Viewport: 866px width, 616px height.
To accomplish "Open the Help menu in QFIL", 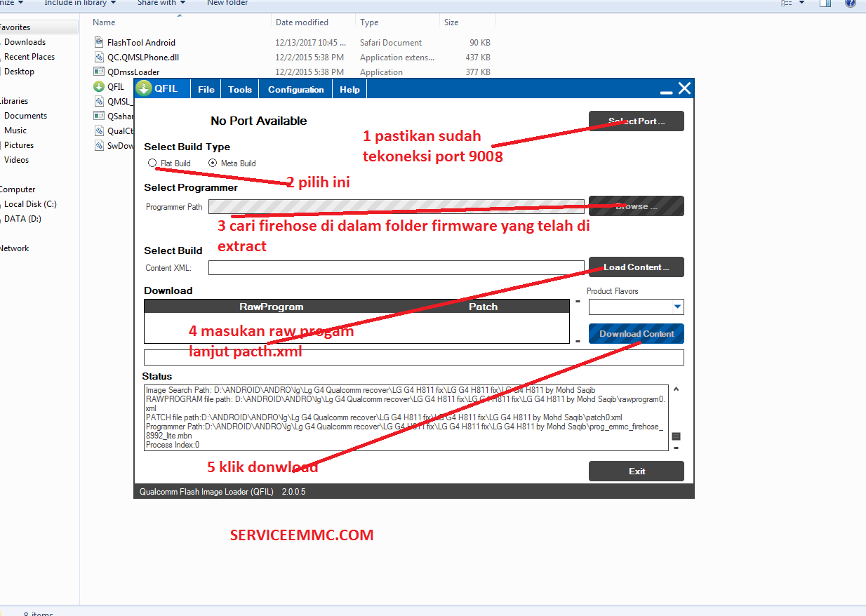I will 349,89.
